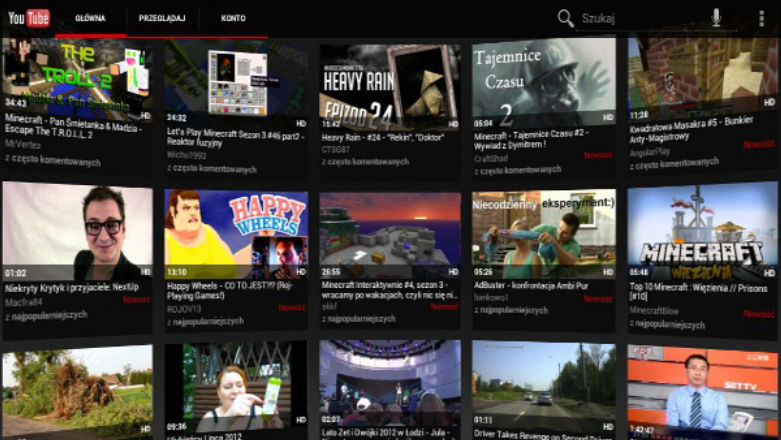Viewport: 781px width, 440px height.
Task: Click channel name AngularPlay
Action: coord(650,152)
